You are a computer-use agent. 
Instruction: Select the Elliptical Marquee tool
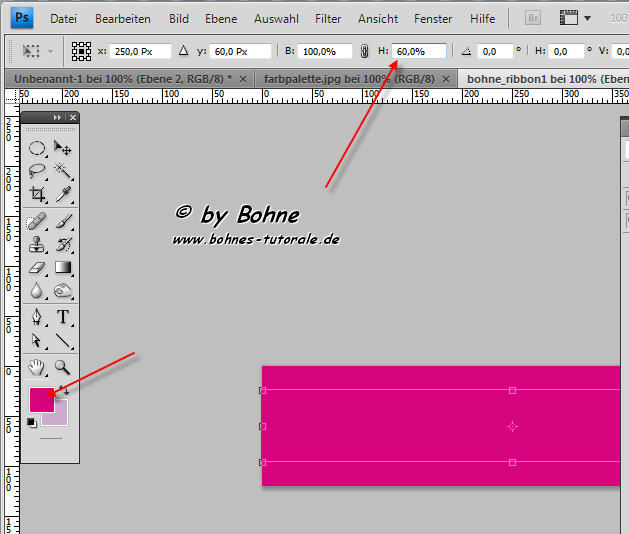(37, 148)
